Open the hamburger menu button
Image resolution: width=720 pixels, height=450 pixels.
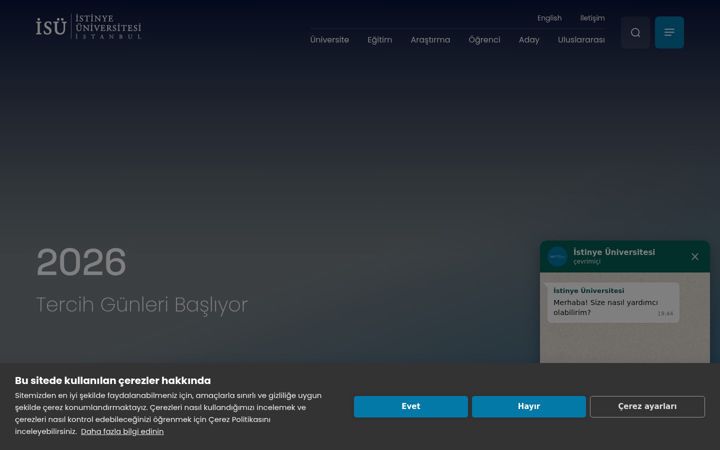click(x=669, y=33)
